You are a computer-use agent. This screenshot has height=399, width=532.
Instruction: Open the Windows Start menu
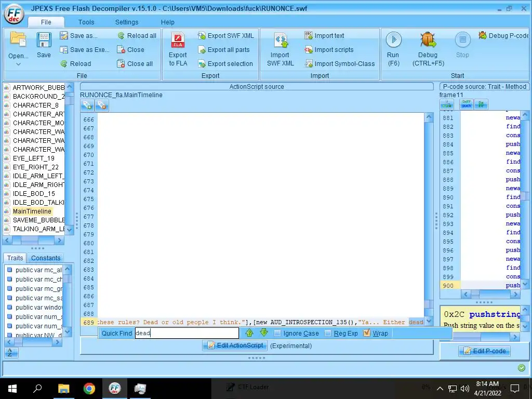coord(12,389)
